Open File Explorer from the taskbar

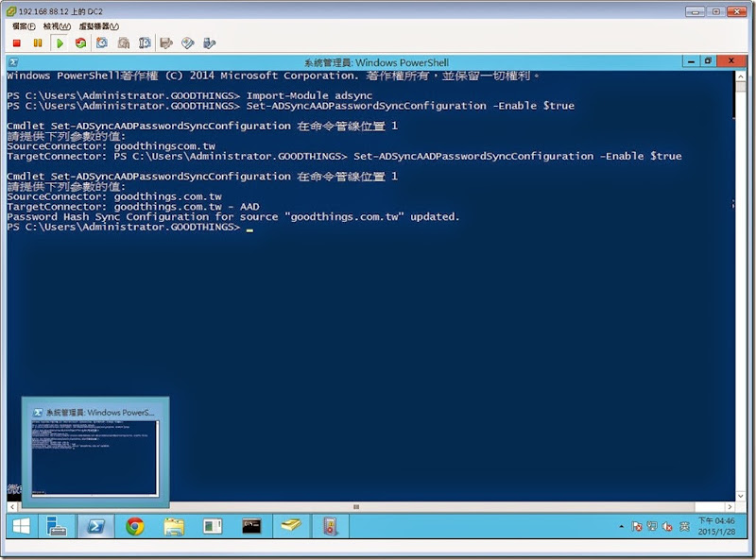tap(174, 526)
